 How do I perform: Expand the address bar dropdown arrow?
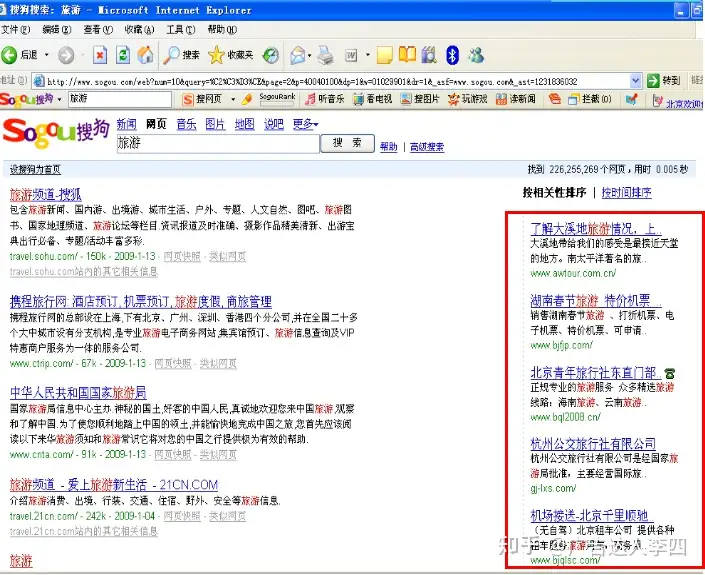point(635,81)
